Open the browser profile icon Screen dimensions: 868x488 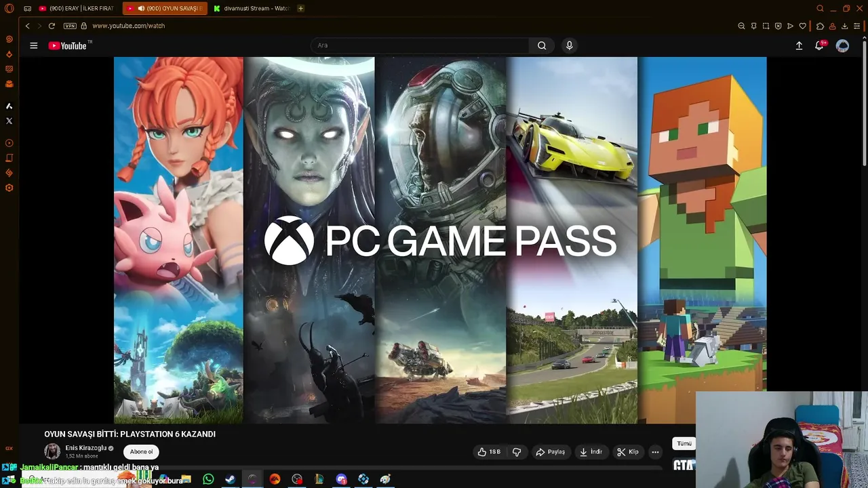click(832, 26)
